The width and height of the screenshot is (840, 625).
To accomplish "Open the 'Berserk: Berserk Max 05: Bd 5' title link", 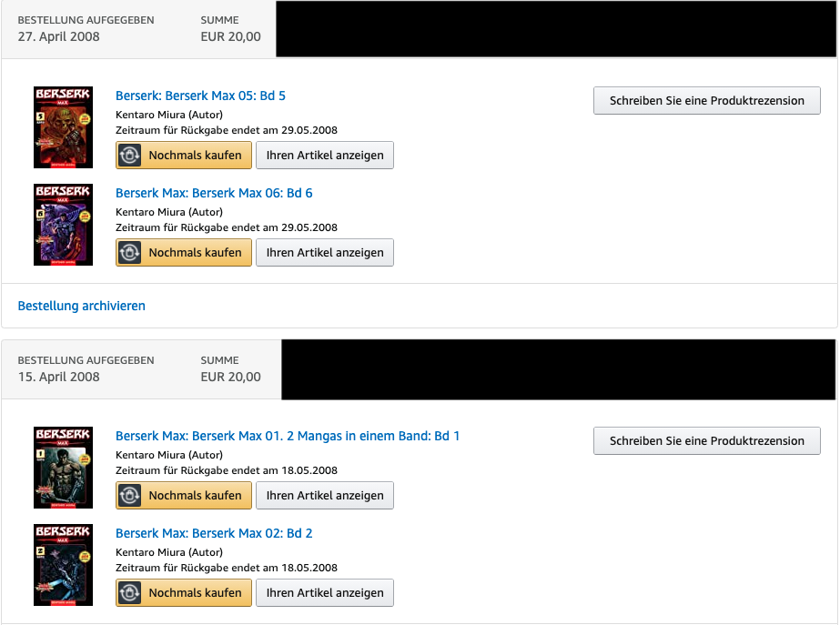I will (200, 96).
